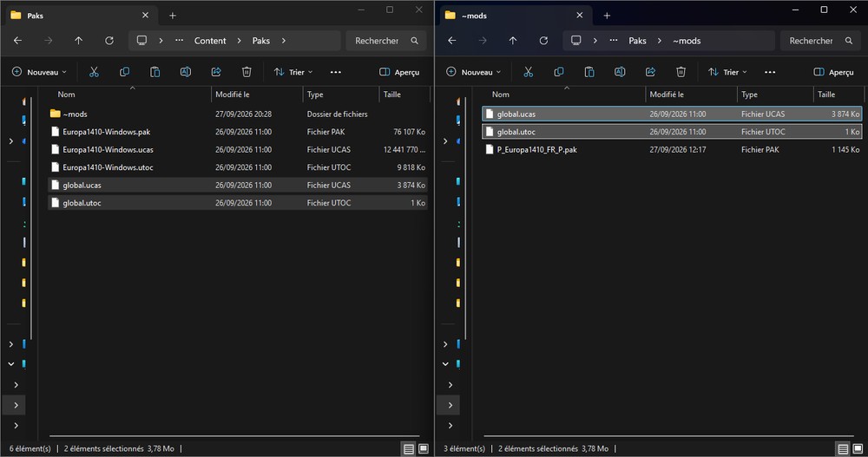
Task: Select the ~mods window tab
Action: click(x=515, y=16)
